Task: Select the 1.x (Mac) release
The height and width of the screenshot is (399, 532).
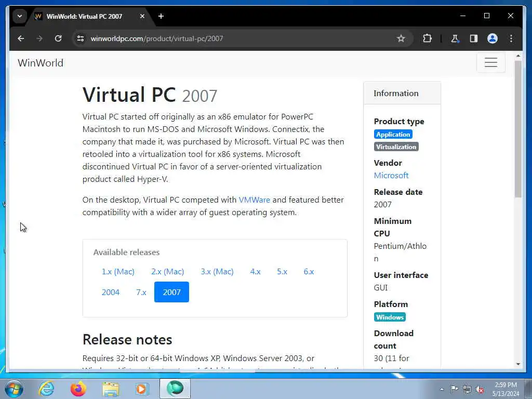Action: point(118,271)
